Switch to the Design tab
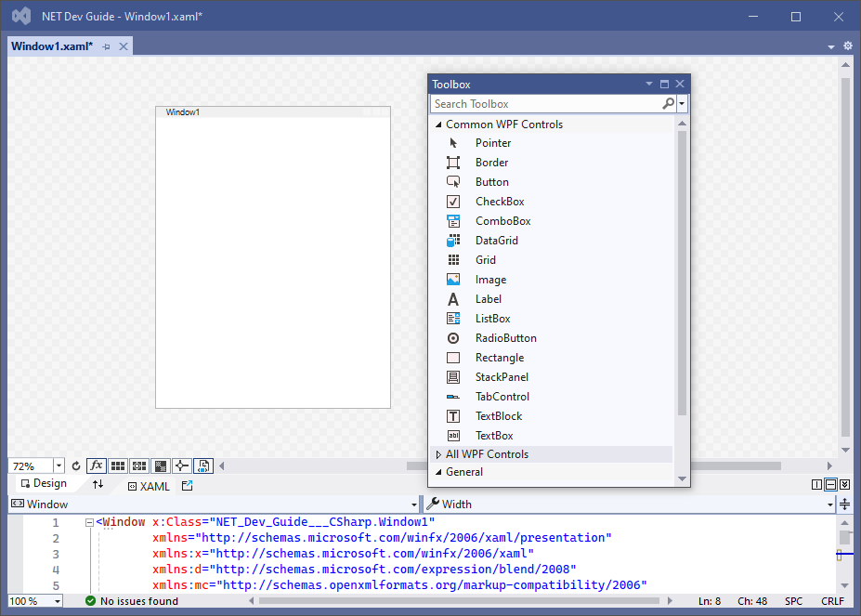This screenshot has height=616, width=861. point(44,483)
